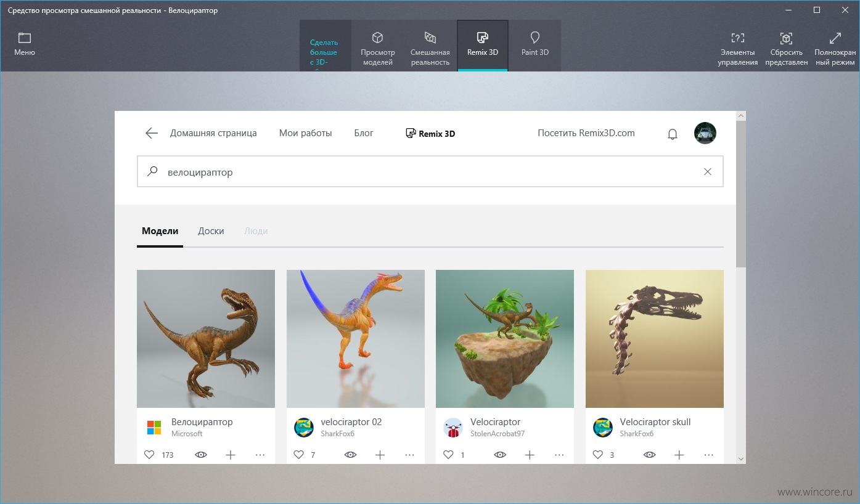
Task: Like the Велоцираптор Microsoft model
Action: [149, 455]
